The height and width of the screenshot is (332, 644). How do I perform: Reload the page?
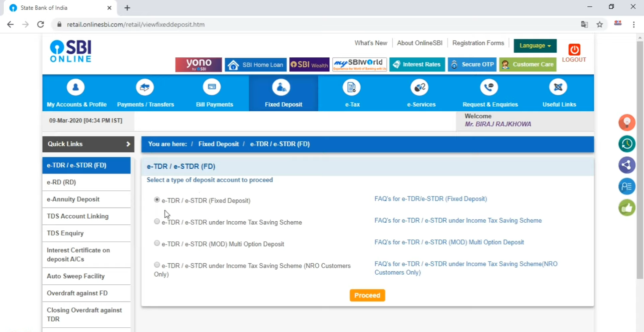click(41, 24)
